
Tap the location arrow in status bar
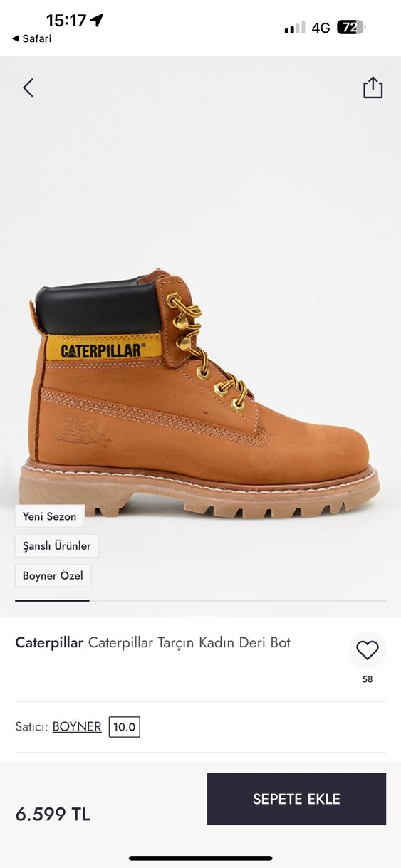coord(97,20)
